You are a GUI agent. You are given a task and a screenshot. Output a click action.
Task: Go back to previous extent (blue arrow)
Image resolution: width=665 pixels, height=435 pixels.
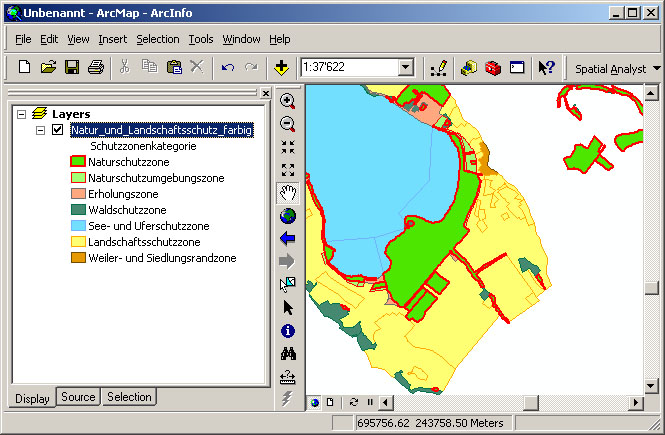click(288, 239)
